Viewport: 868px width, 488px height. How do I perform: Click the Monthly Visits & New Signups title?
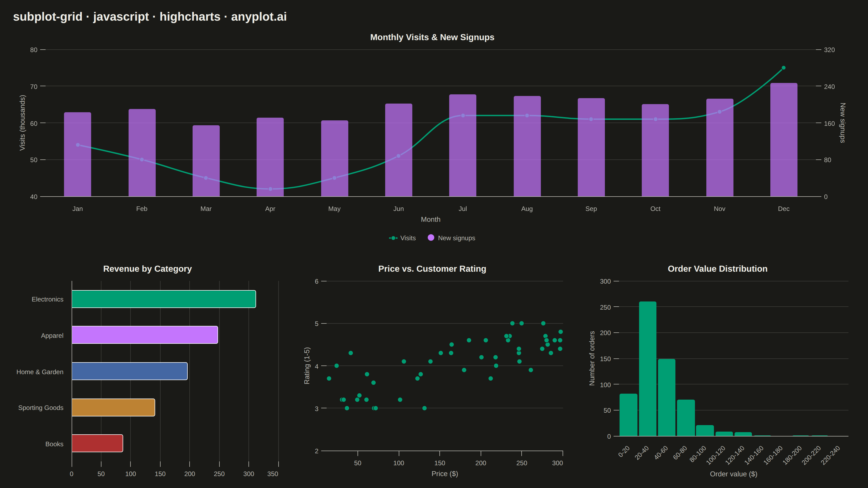[432, 37]
